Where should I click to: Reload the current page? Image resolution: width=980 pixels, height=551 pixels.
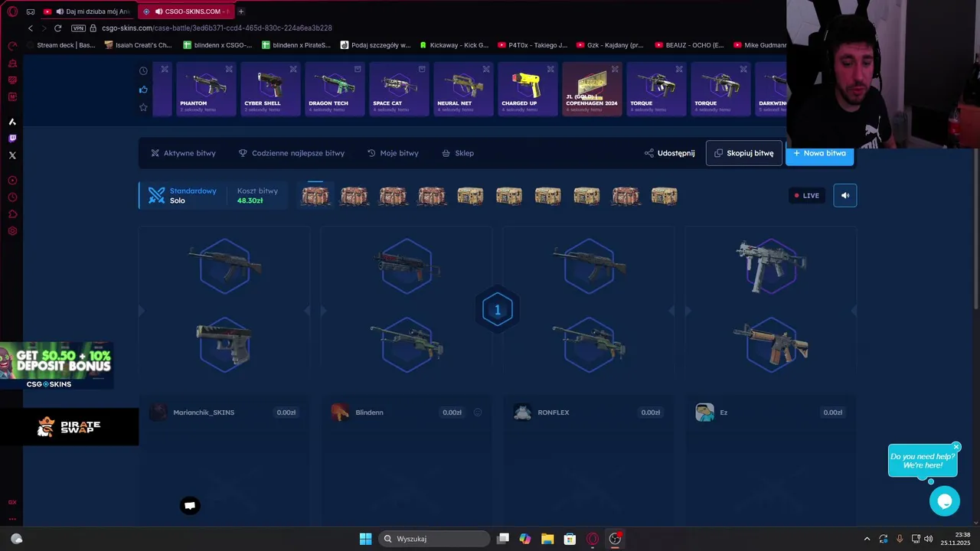[57, 28]
